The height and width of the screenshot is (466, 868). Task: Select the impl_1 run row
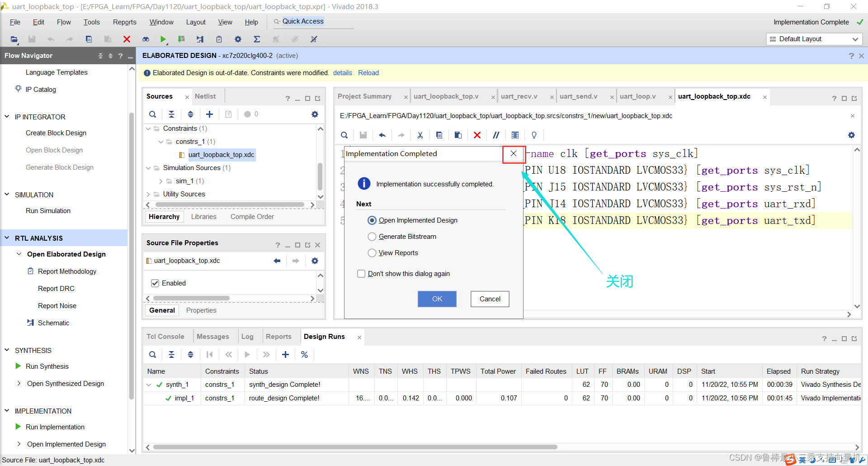pyautogui.click(x=502, y=398)
